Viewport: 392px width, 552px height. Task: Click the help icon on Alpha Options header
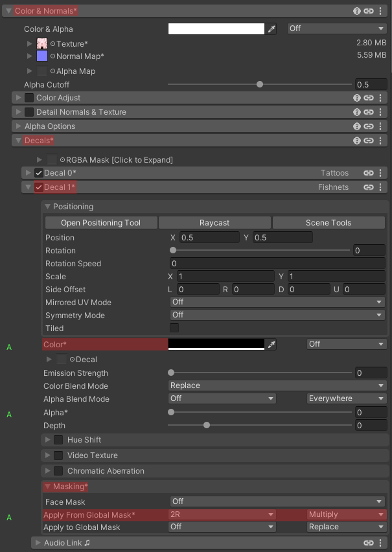(x=357, y=126)
